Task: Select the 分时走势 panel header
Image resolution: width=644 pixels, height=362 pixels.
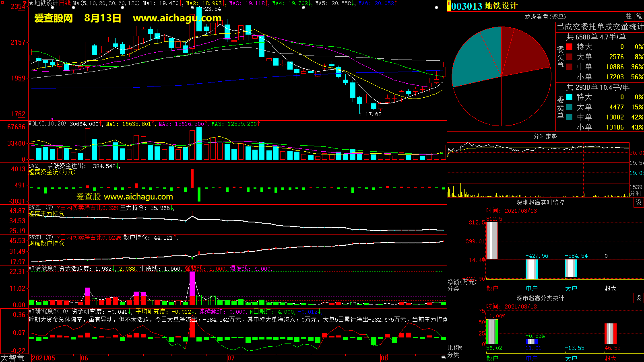Action: point(545,137)
